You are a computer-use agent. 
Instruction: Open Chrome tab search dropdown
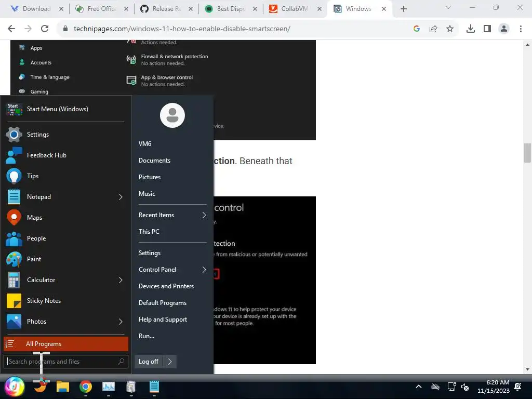click(x=448, y=7)
